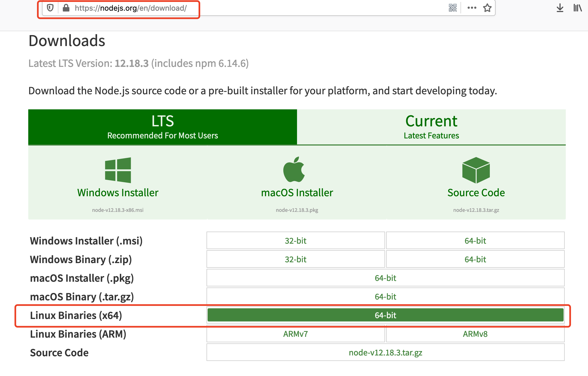Click the Source Code heading link under the box icon

point(476,193)
